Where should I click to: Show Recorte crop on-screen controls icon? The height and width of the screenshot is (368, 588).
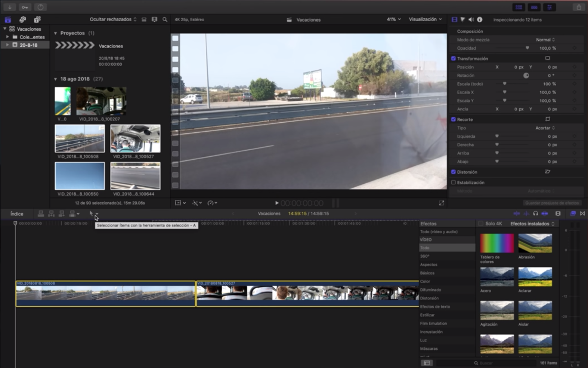tap(548, 119)
